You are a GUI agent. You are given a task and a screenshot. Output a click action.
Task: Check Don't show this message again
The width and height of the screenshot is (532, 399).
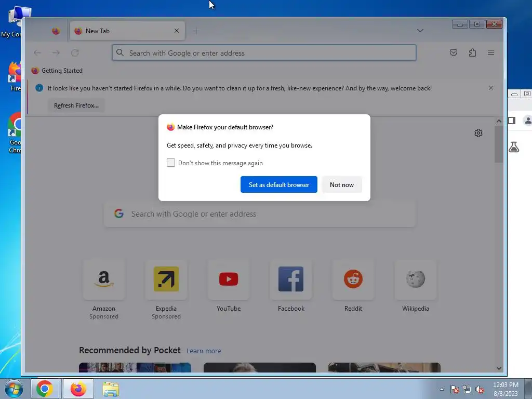coord(171,163)
